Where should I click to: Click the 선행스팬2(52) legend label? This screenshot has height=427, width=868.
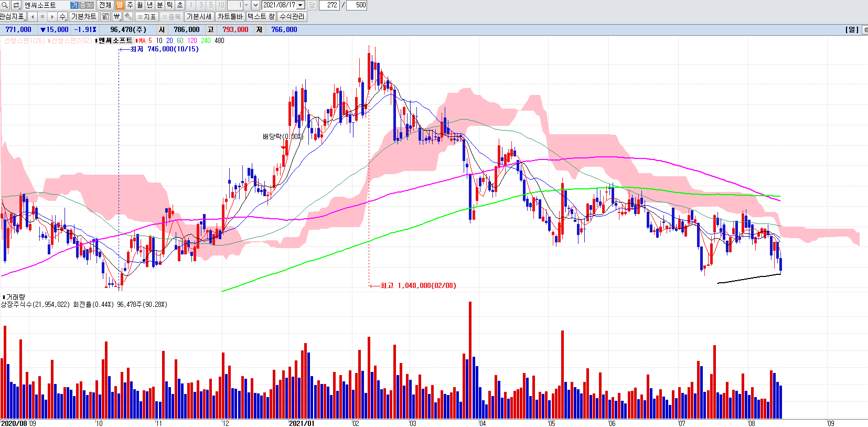(x=71, y=40)
